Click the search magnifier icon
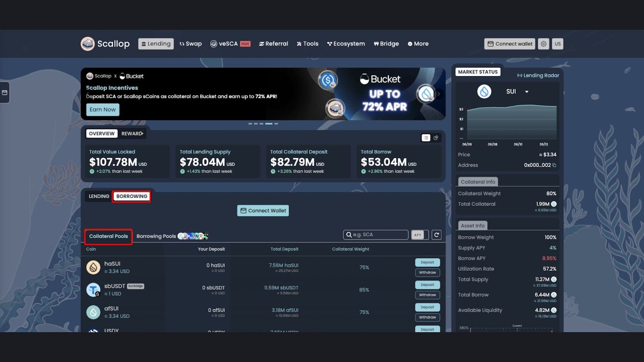 click(349, 235)
